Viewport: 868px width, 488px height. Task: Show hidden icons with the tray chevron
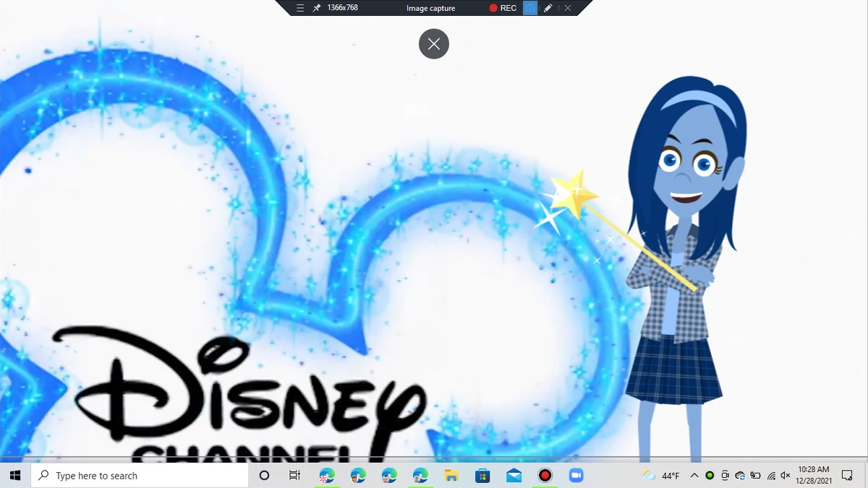[694, 476]
